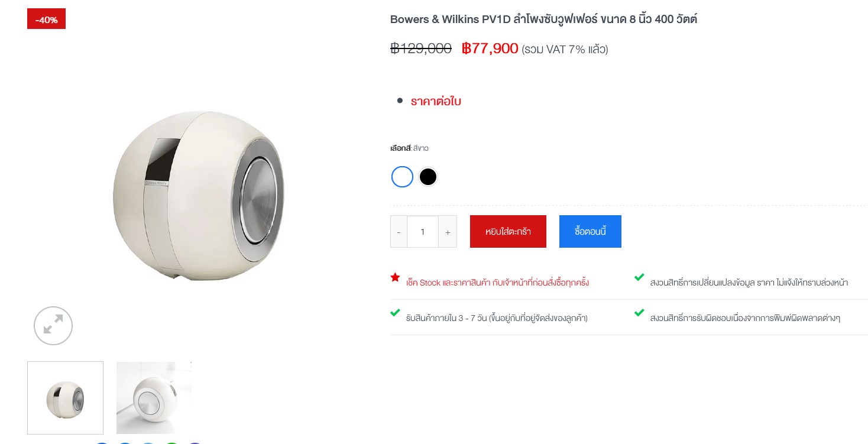Click the quantity input field
868x444 pixels.
point(423,232)
